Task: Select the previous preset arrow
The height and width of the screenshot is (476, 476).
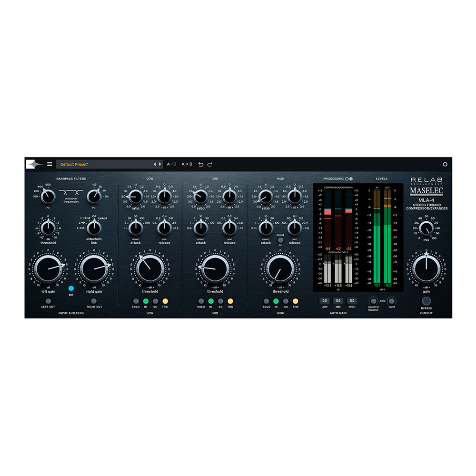Action: [x=154, y=164]
